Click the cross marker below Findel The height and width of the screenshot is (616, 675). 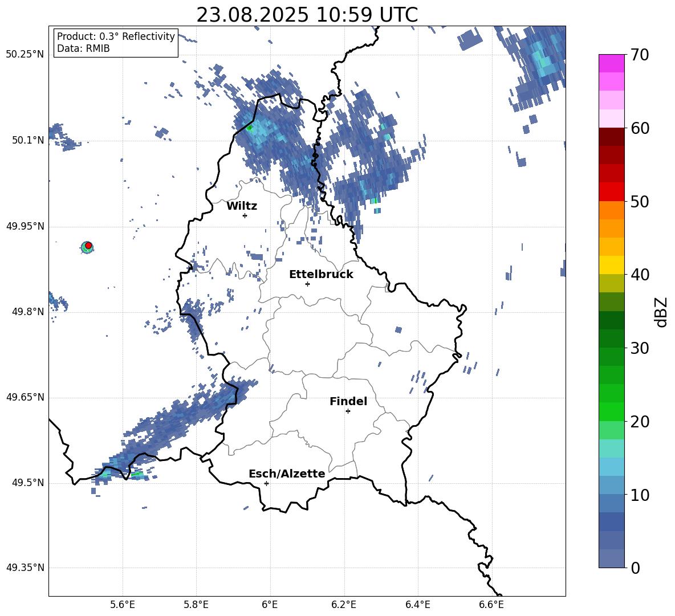348,411
